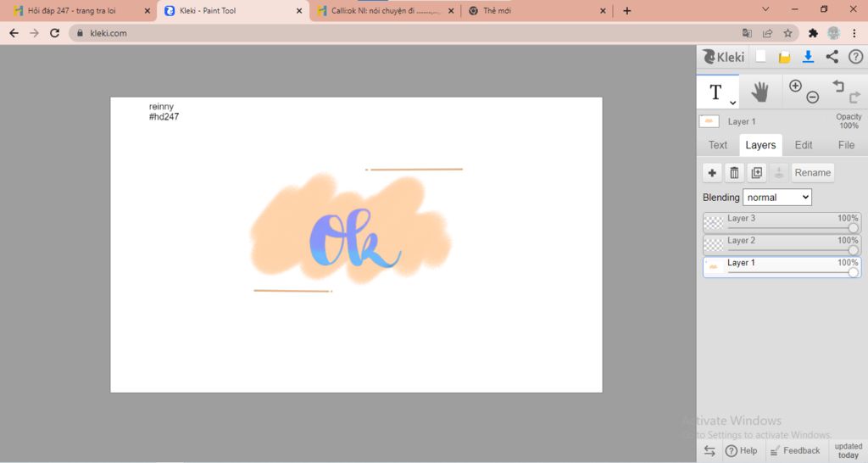Add a new layer with plus button

point(712,173)
